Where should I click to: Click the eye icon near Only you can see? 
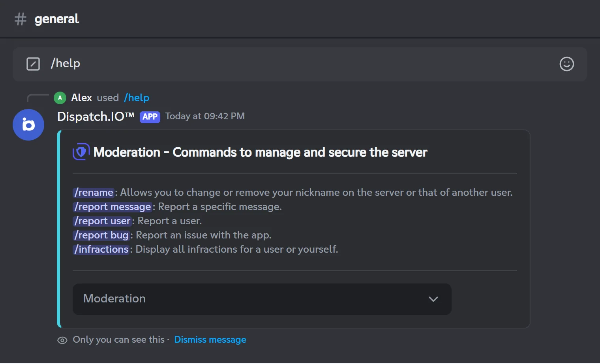pyautogui.click(x=62, y=340)
